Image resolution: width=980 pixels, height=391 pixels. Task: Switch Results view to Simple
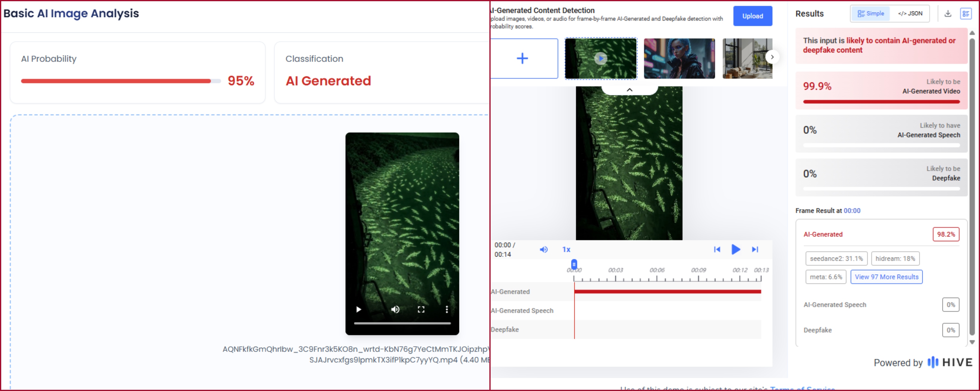coord(870,13)
